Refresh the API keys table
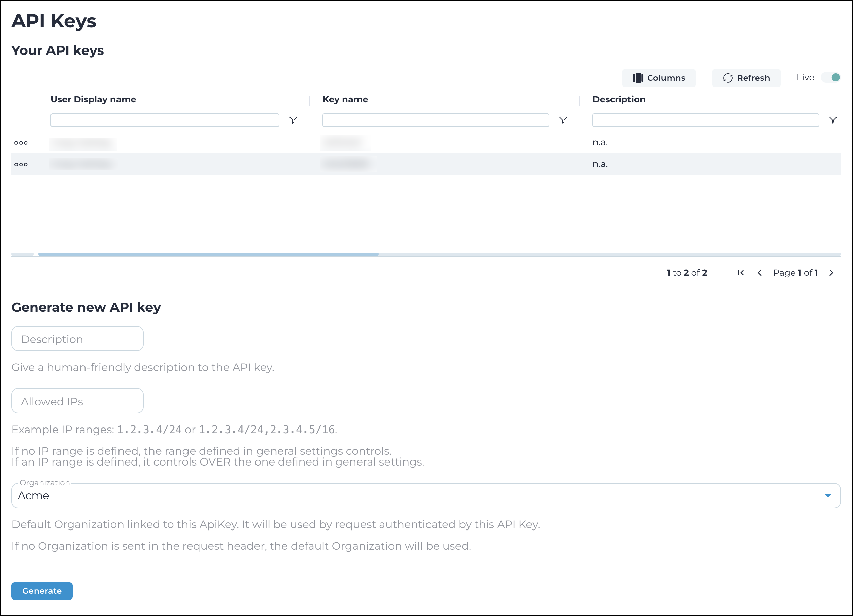The width and height of the screenshot is (853, 616). pos(746,78)
